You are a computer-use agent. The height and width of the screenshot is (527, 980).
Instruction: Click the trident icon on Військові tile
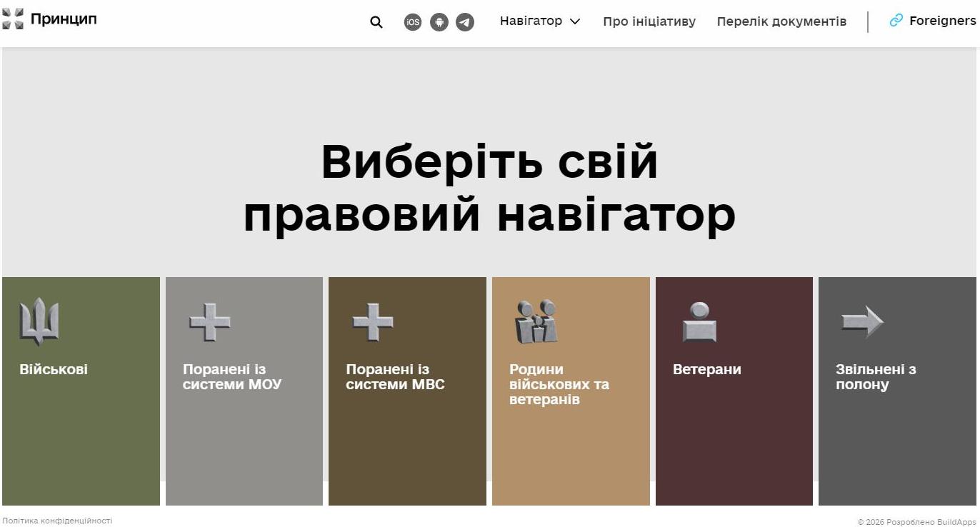39,322
